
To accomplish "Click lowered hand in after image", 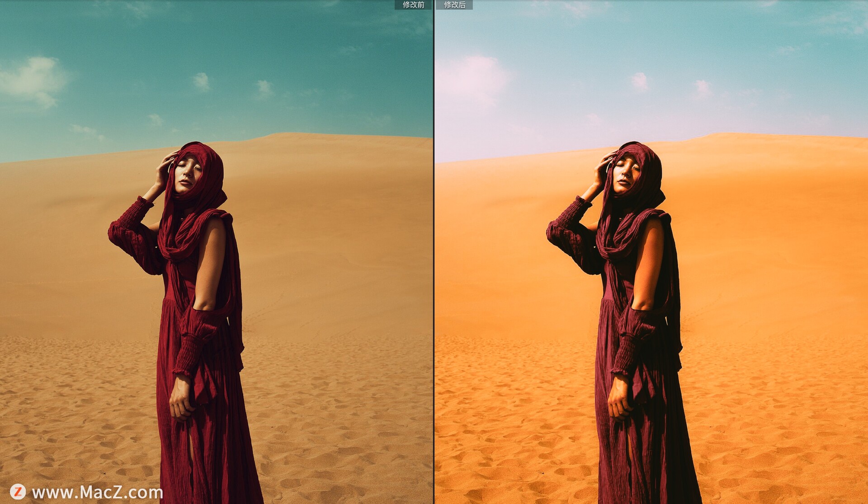I will (x=618, y=399).
